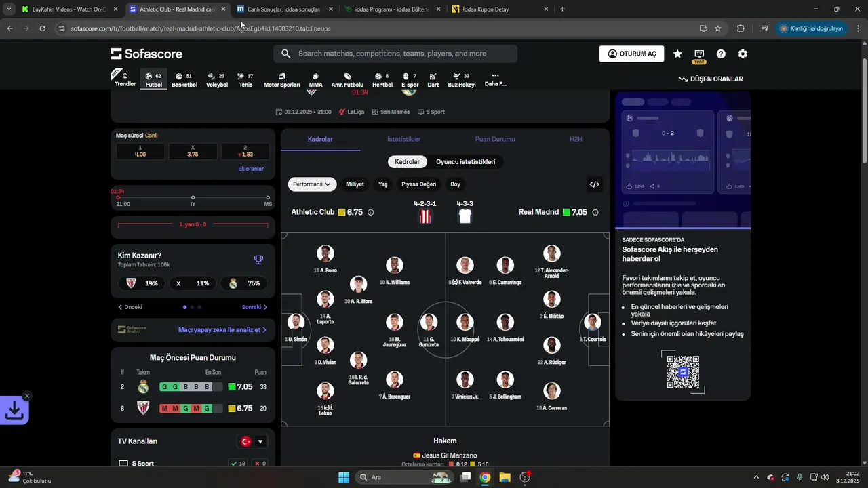Select Oyuncu istatistikleri pill toggle
The image size is (868, 488).
tap(465, 162)
